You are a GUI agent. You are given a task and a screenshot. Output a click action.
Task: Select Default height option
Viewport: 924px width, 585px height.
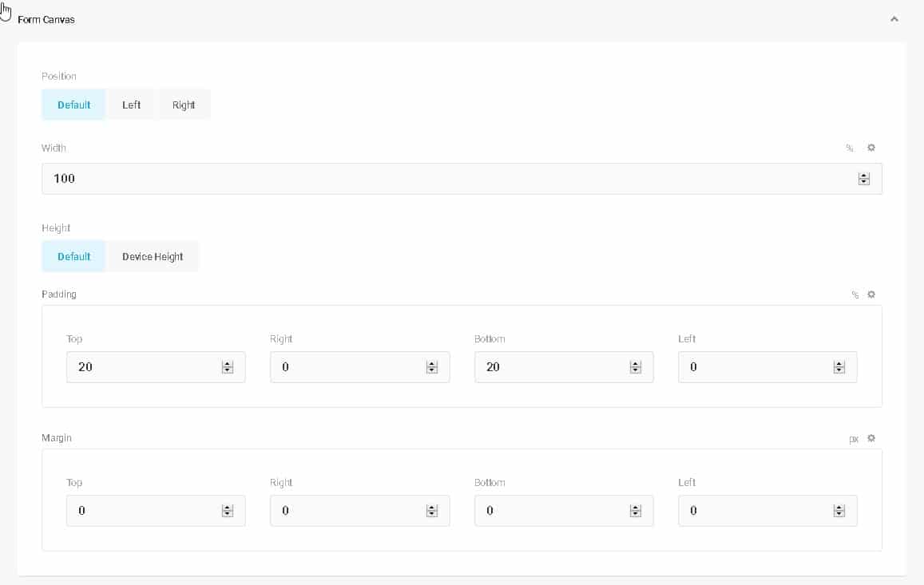(x=73, y=256)
